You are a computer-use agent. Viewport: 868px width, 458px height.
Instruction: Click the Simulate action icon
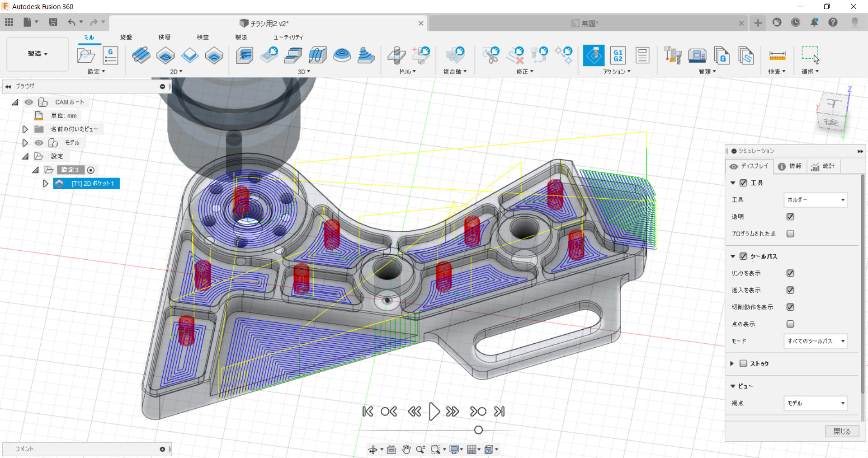pyautogui.click(x=594, y=56)
